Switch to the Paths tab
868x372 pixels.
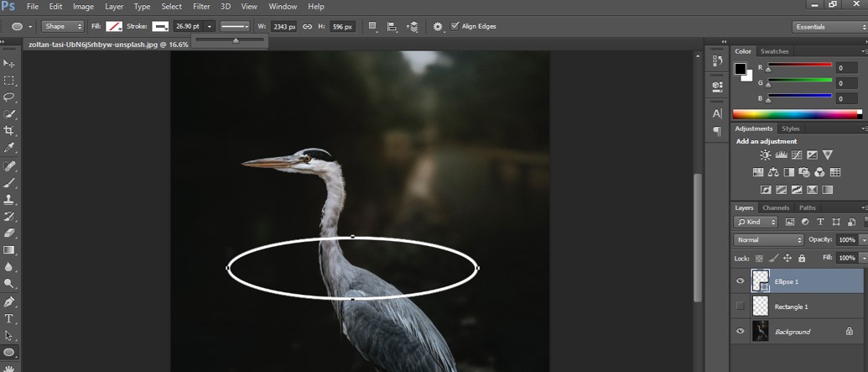coord(807,208)
